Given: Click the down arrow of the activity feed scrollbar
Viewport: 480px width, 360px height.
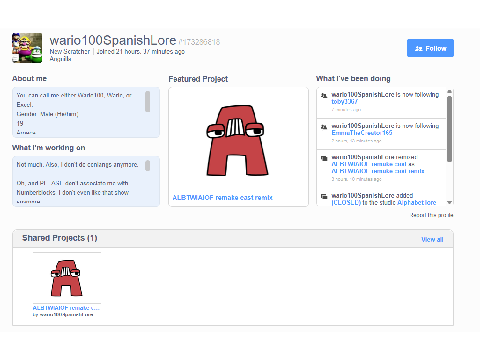Looking at the screenshot, I should [449, 202].
